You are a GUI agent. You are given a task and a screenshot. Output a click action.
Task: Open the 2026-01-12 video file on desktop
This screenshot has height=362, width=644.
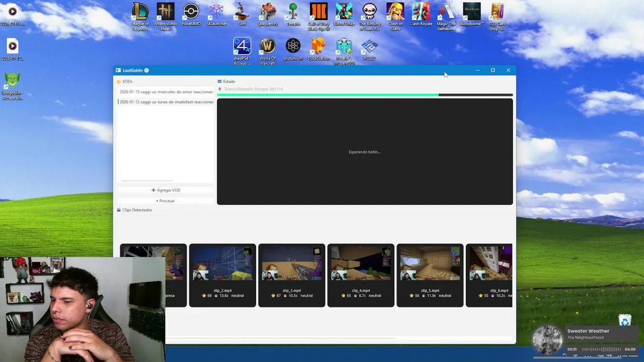[x=13, y=49]
